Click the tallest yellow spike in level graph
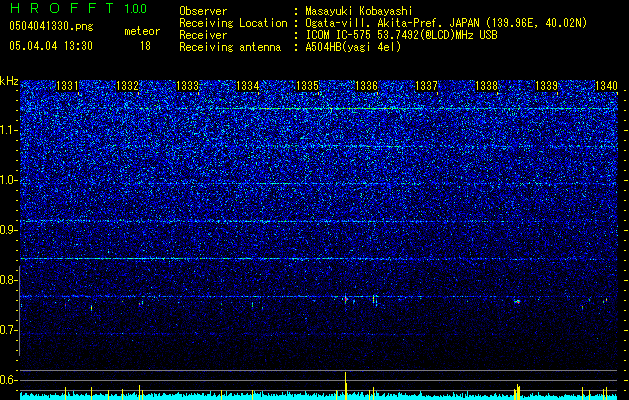 (x=345, y=385)
